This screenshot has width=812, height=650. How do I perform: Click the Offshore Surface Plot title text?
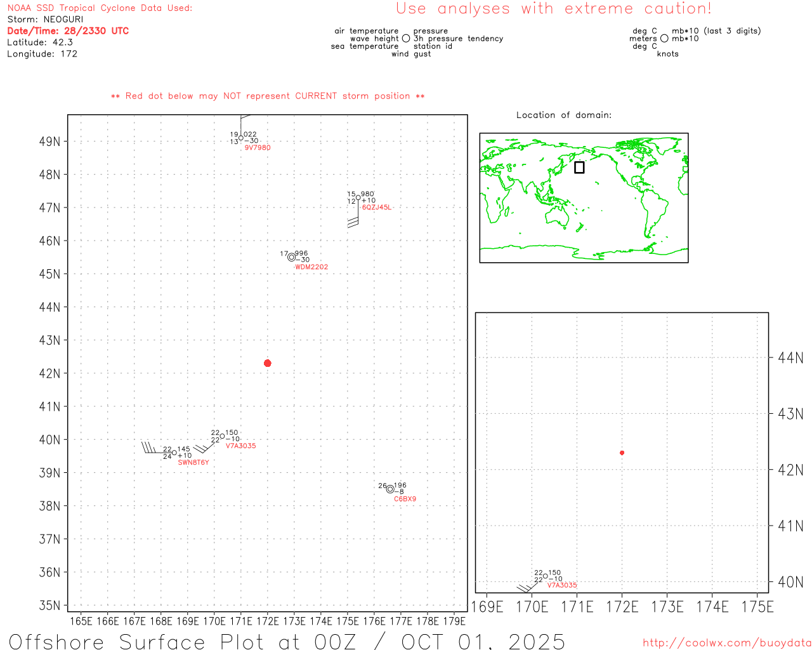pyautogui.click(x=287, y=641)
